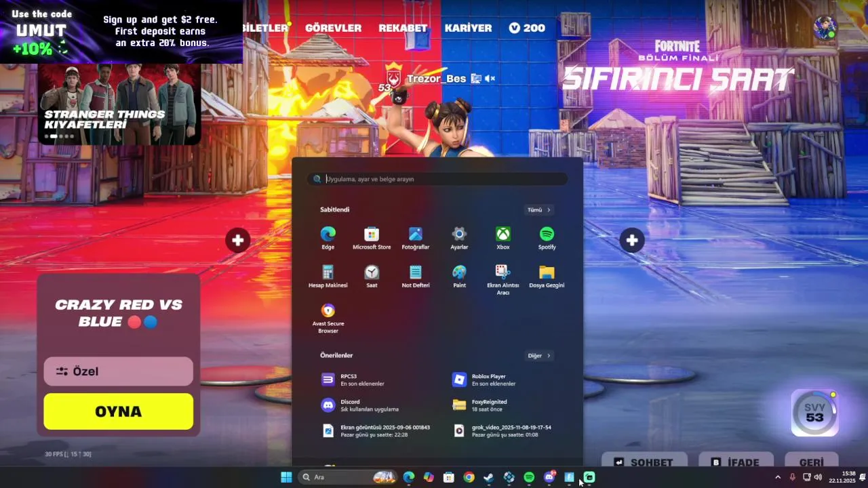Toggle mute icon beside Trezor_Bes
The image size is (868, 488).
(490, 79)
